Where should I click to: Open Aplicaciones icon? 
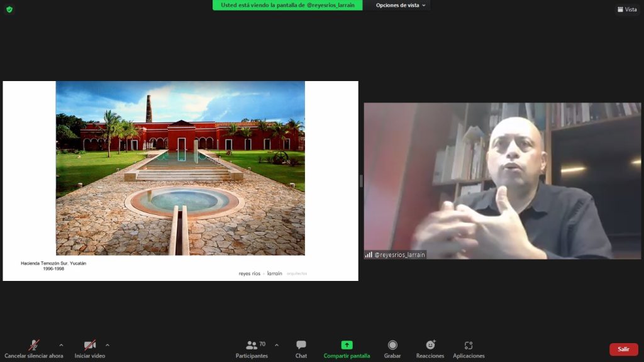click(469, 345)
